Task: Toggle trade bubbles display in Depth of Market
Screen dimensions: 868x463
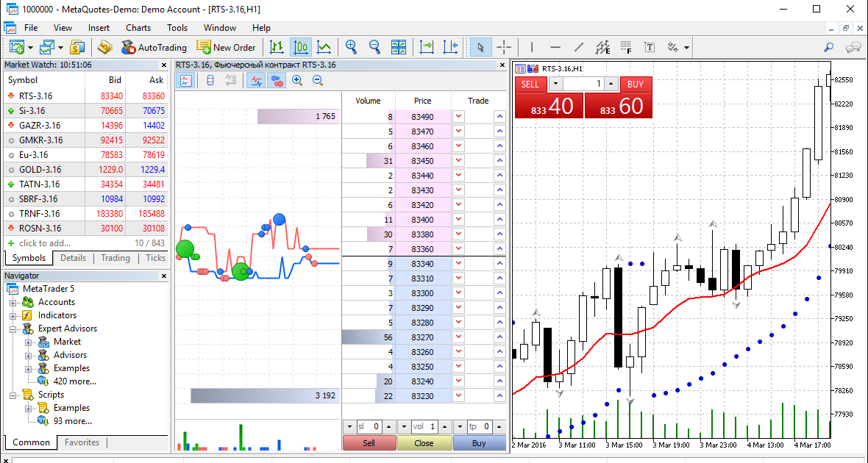Action: tap(277, 81)
